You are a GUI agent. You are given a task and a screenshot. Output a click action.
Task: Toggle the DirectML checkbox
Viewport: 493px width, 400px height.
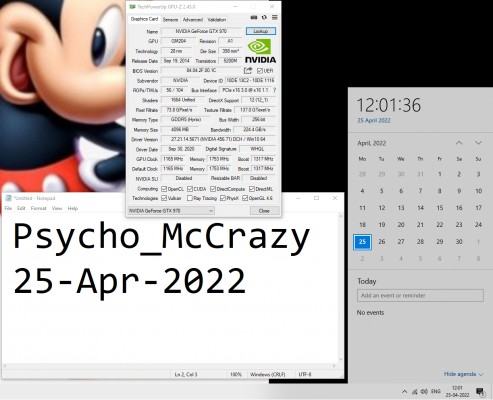click(x=252, y=189)
